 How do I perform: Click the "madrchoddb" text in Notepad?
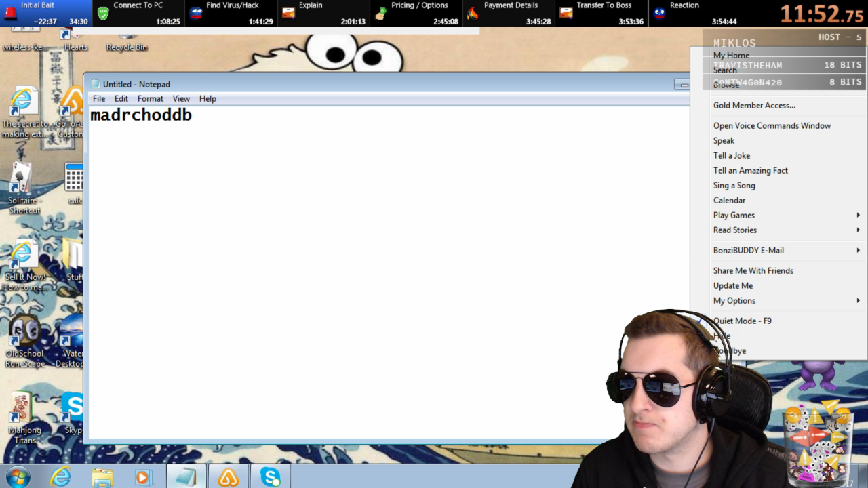[x=141, y=115]
